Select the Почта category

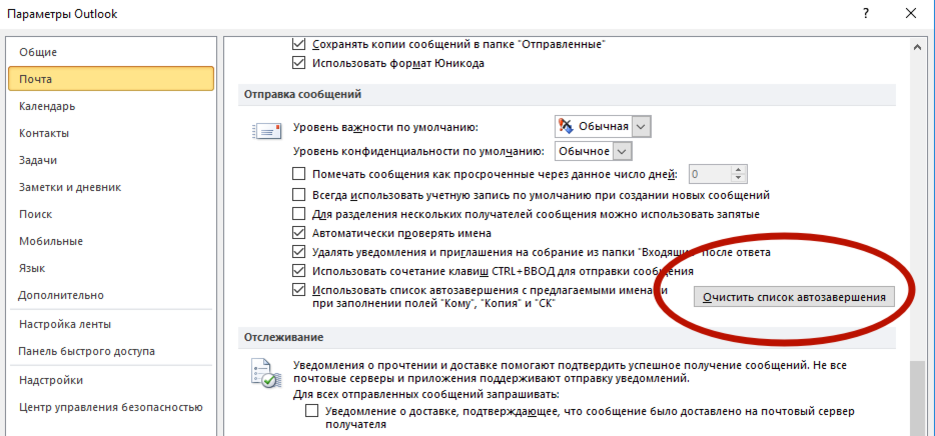pyautogui.click(x=112, y=79)
